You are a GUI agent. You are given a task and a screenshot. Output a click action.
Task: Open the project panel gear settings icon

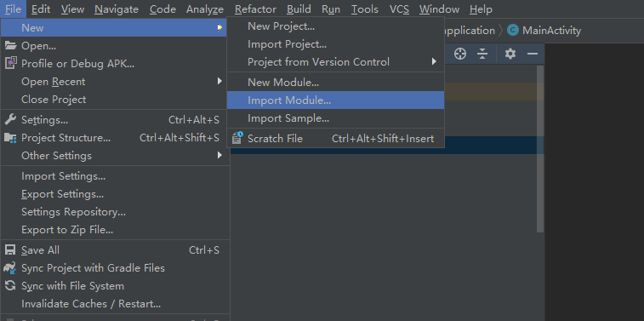(x=510, y=54)
